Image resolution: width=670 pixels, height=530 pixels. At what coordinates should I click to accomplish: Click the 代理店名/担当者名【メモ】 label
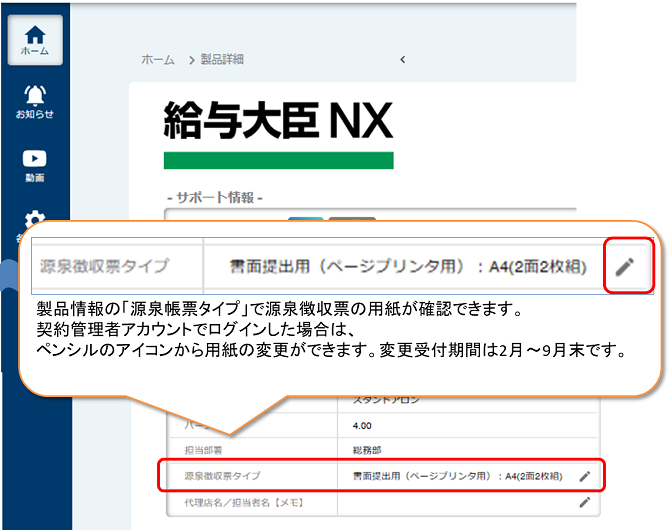(x=236, y=502)
